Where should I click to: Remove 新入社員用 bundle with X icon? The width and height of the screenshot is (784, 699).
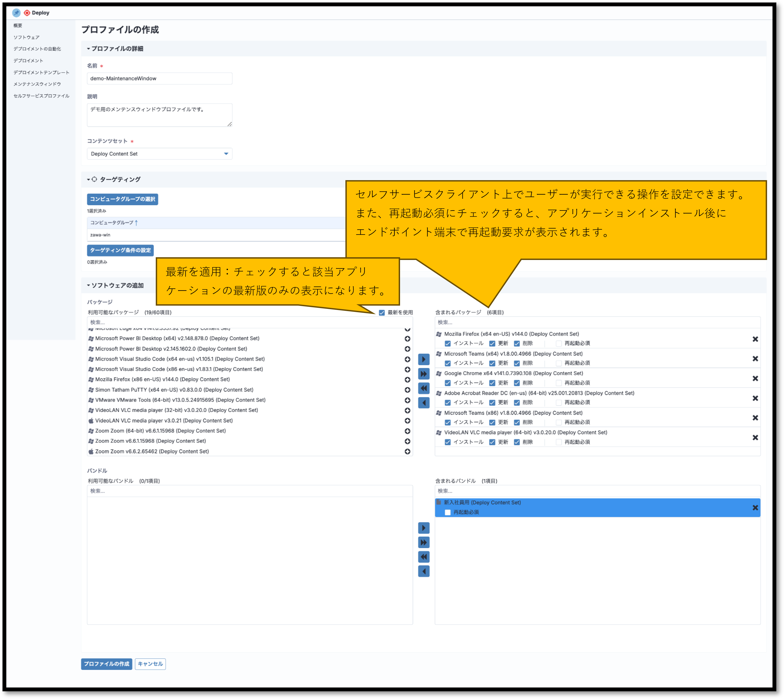point(755,508)
